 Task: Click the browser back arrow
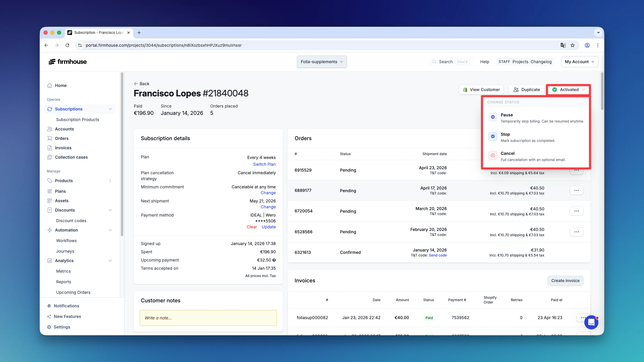(x=46, y=45)
